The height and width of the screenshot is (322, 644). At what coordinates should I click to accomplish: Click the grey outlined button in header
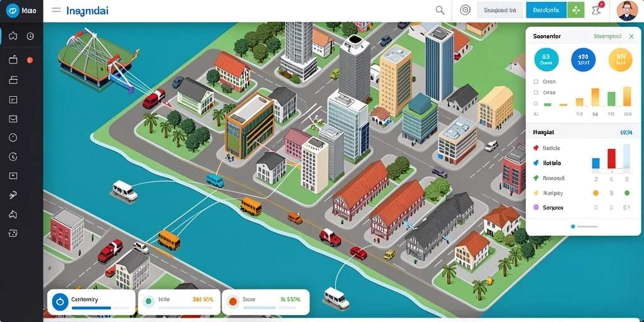click(x=499, y=10)
